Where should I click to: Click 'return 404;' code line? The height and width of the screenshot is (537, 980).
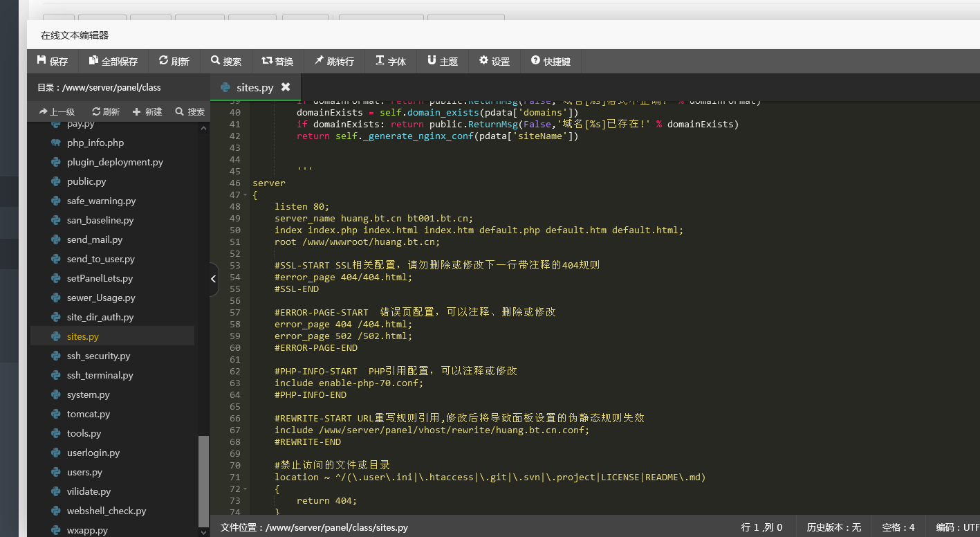[327, 500]
